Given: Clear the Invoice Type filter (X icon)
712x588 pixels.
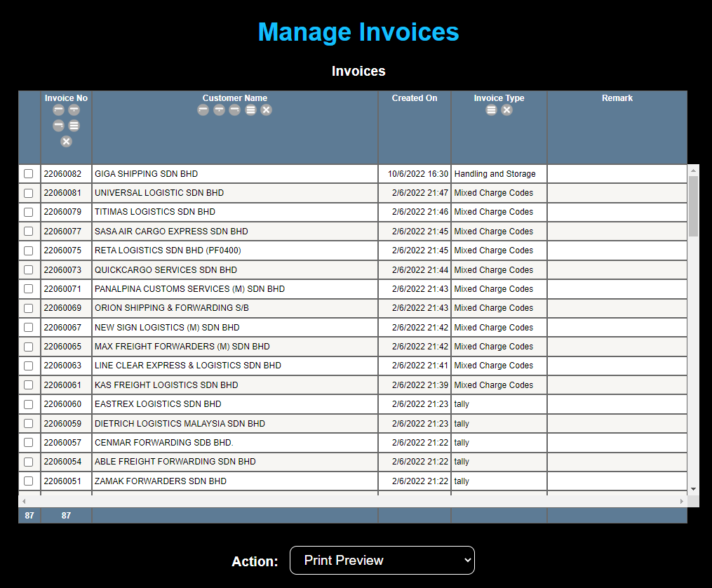Looking at the screenshot, I should 506,110.
